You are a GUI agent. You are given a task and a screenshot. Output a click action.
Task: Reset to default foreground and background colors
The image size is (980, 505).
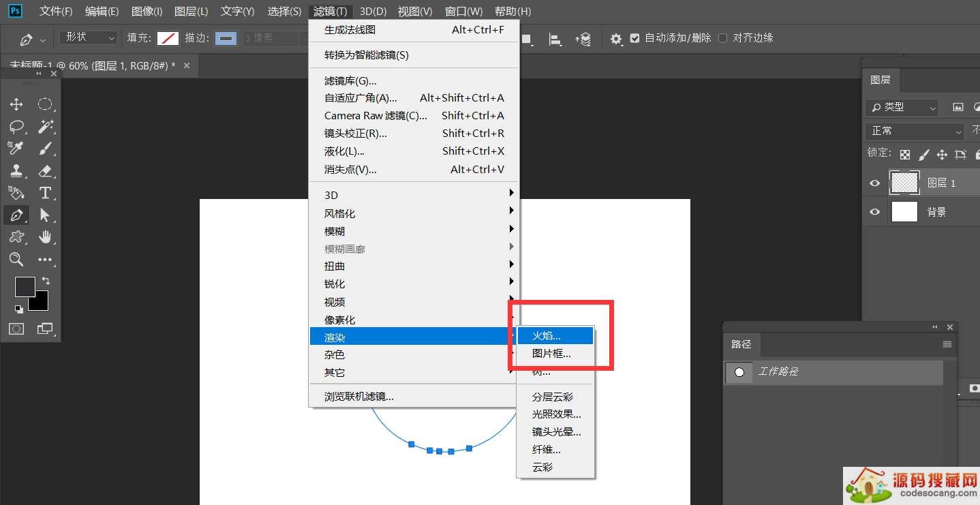[x=19, y=309]
